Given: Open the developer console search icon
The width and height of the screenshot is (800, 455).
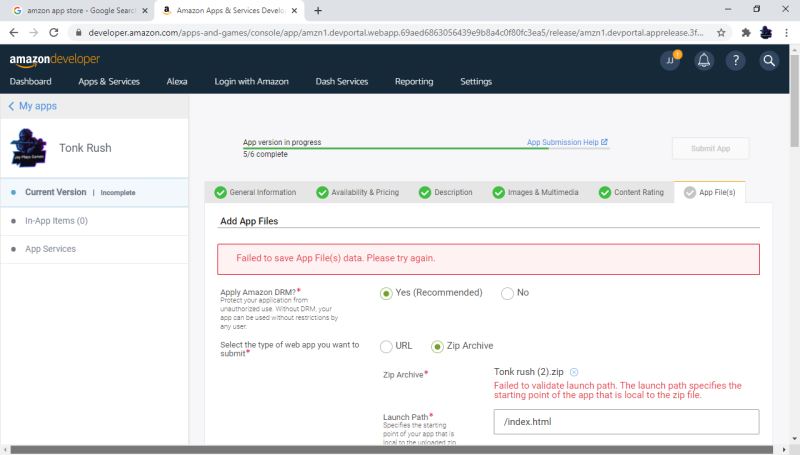Looking at the screenshot, I should click(x=769, y=61).
